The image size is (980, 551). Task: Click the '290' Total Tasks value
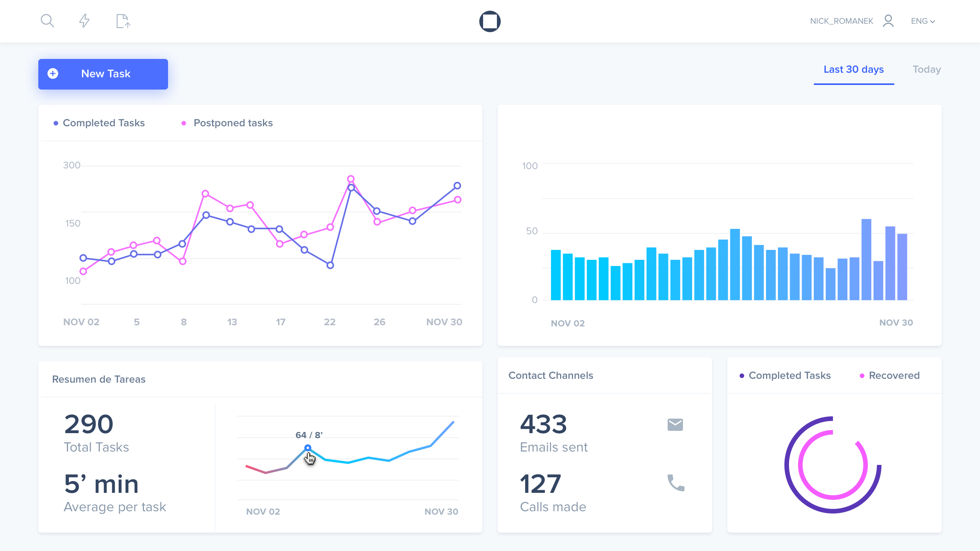[x=89, y=424]
